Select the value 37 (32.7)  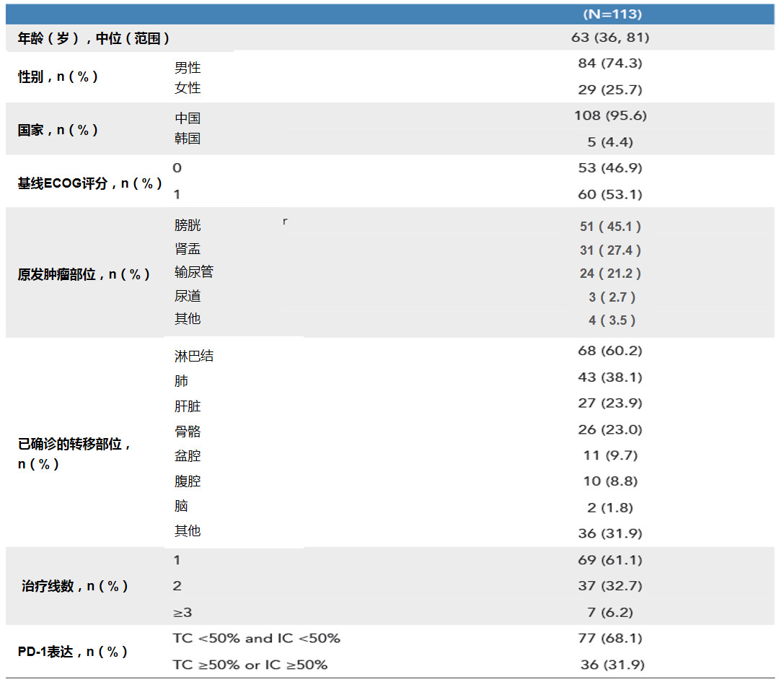point(610,586)
